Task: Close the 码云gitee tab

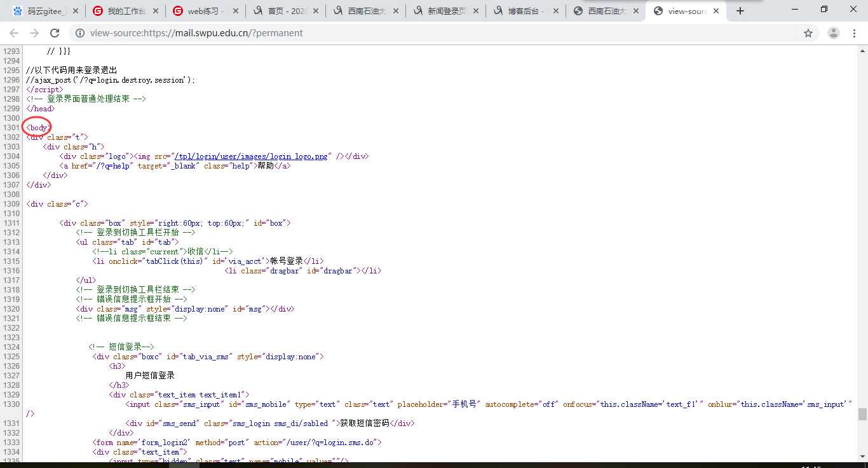Action: pyautogui.click(x=76, y=11)
